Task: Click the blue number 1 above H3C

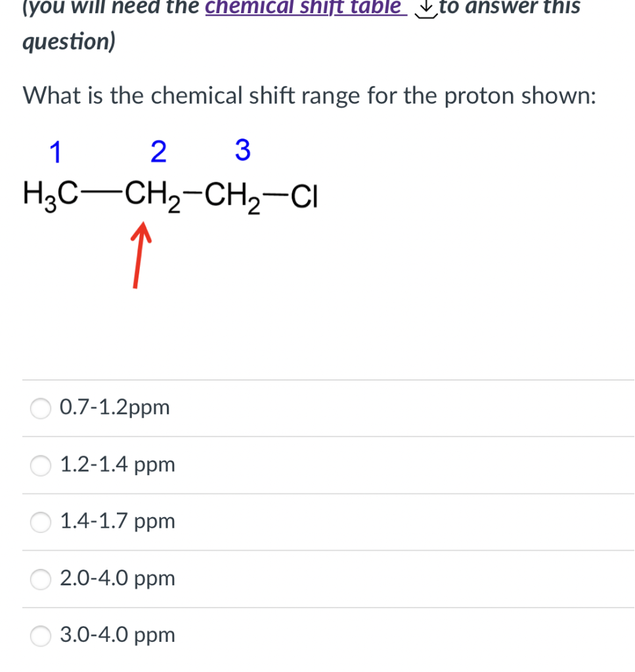Action: point(56,152)
